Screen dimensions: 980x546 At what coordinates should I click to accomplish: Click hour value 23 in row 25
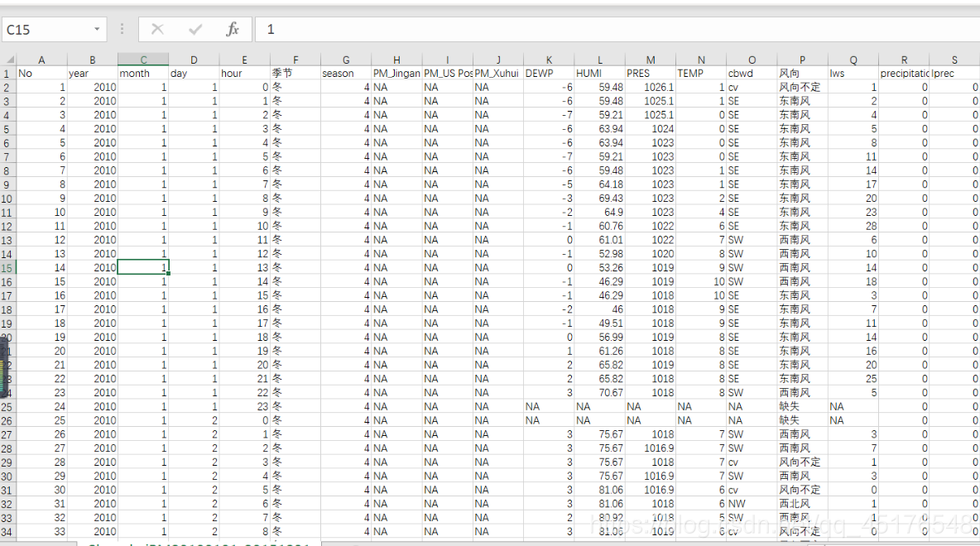(244, 407)
